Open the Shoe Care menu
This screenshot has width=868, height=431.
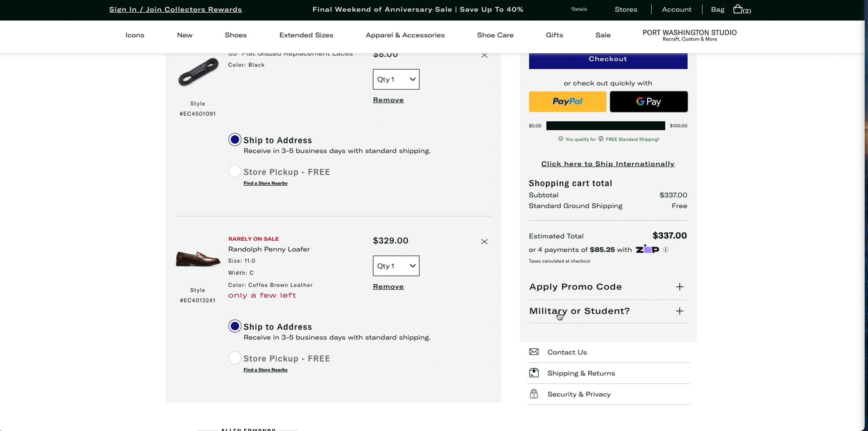point(495,35)
